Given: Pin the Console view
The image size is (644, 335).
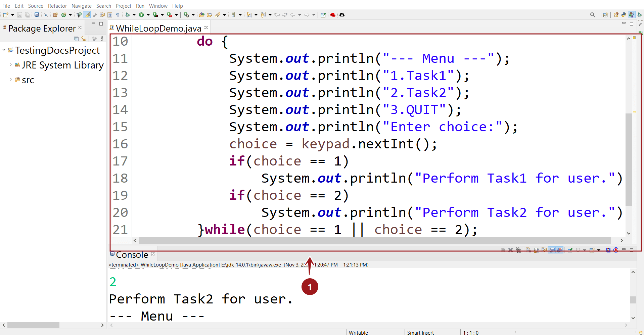Looking at the screenshot, I should 570,250.
